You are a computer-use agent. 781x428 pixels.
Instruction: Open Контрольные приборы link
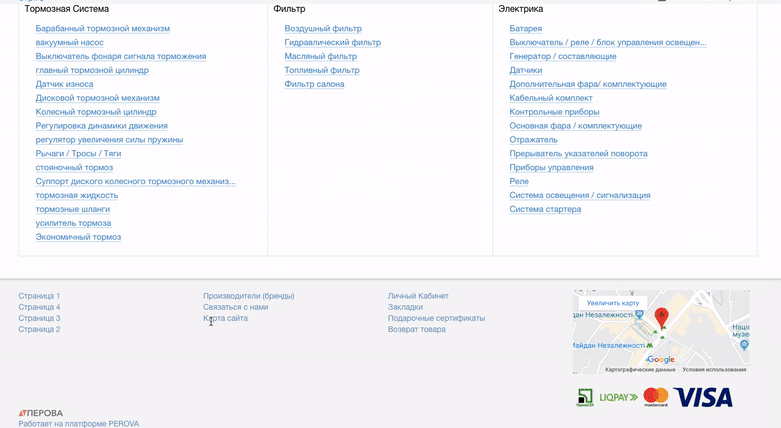click(x=554, y=112)
